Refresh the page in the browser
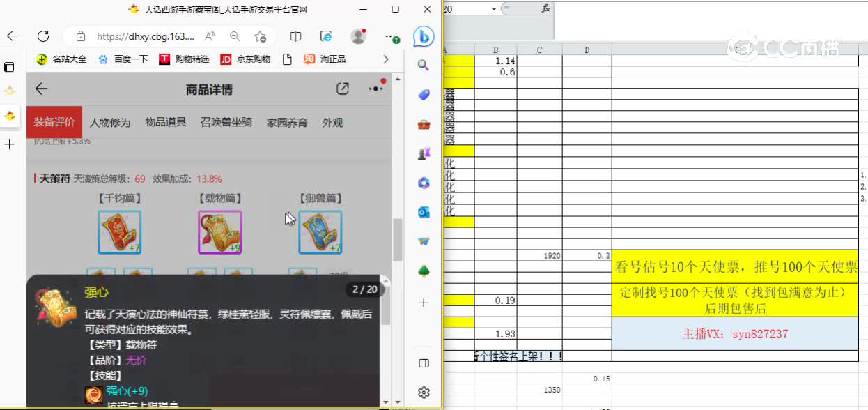 43,36
